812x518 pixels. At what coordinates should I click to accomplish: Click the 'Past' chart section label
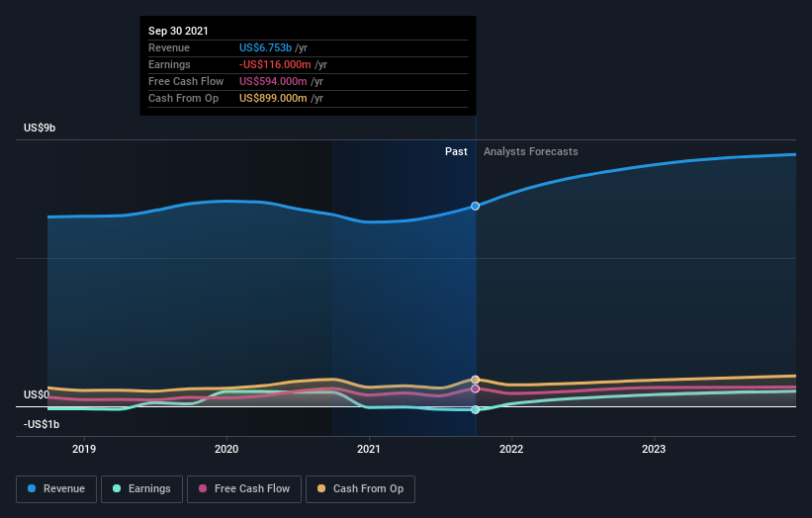[456, 151]
